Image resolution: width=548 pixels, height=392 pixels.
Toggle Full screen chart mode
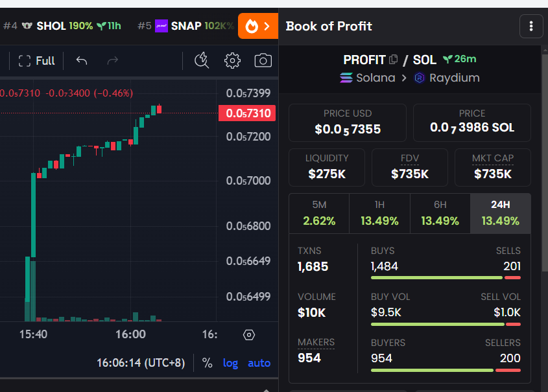(x=37, y=61)
